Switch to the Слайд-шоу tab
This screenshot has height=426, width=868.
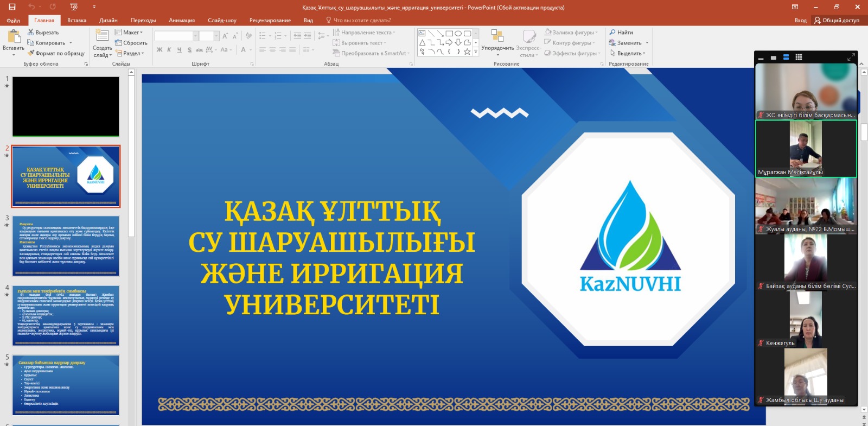tap(222, 20)
